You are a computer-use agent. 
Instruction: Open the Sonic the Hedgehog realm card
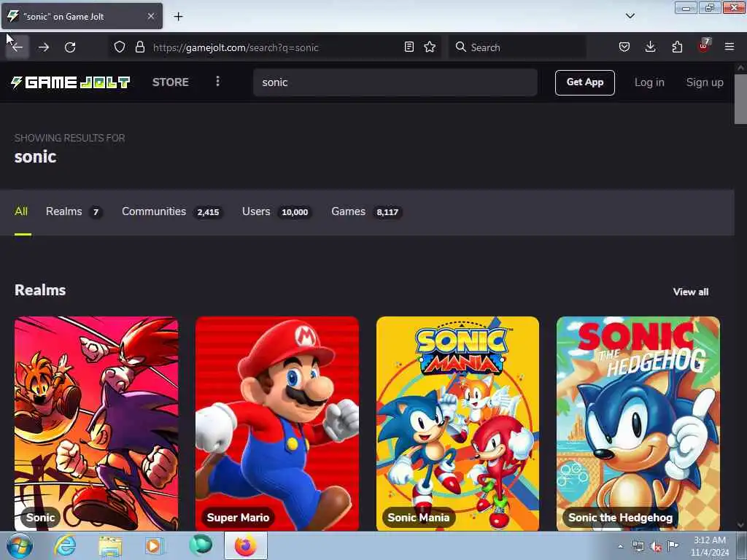tap(638, 424)
